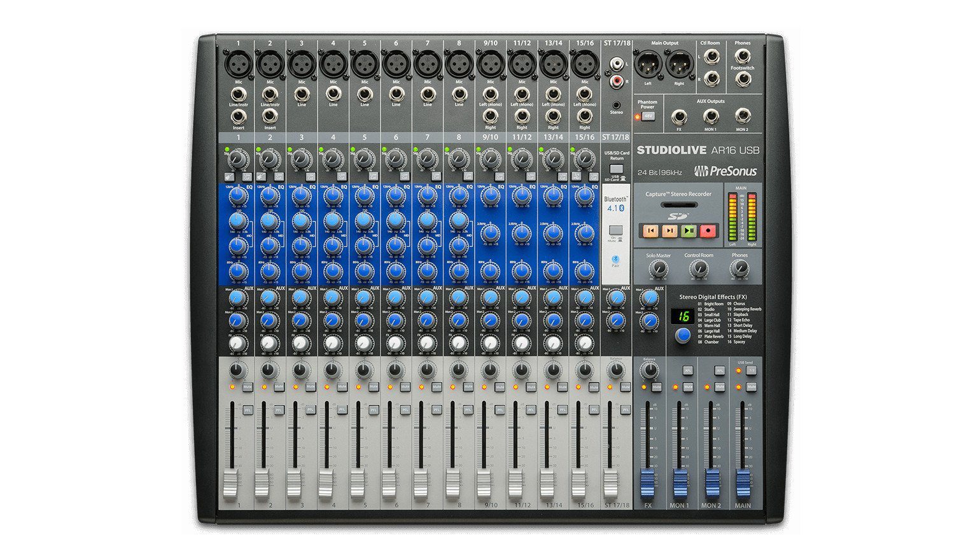Screen dimensions: 980x541
Task: Click the MON 1 fader cap
Action: point(680,483)
